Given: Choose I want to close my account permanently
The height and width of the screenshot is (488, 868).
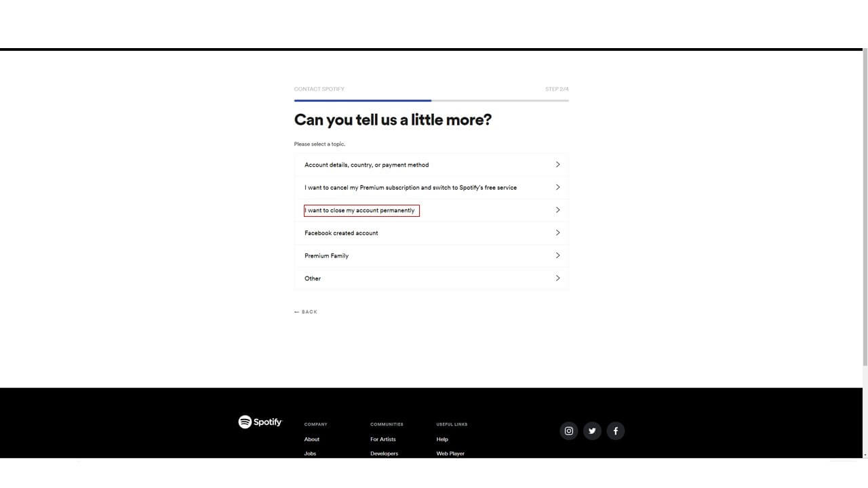Looking at the screenshot, I should [431, 210].
